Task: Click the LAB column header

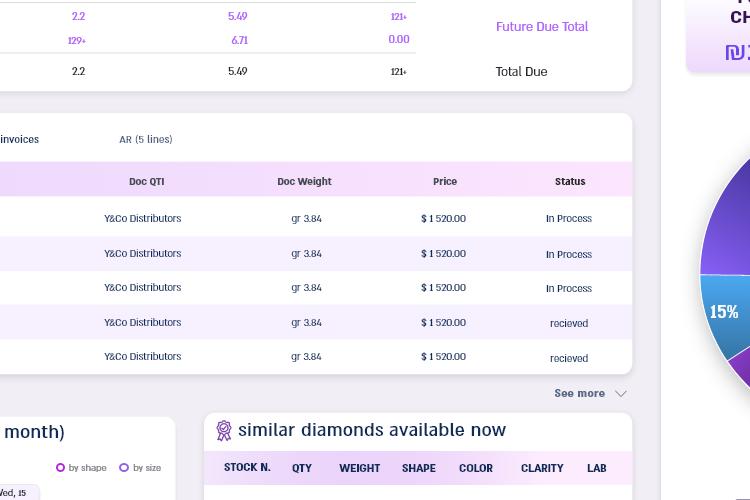Action: click(x=596, y=468)
